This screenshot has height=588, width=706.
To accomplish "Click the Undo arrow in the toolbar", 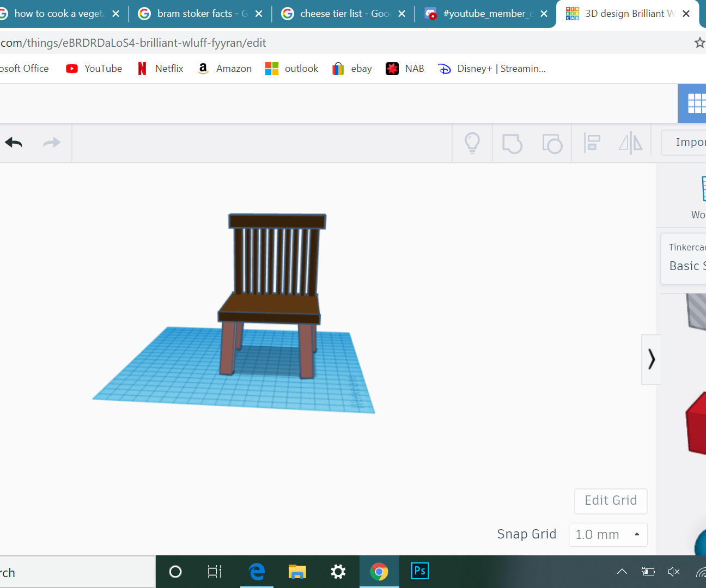I will [x=14, y=143].
